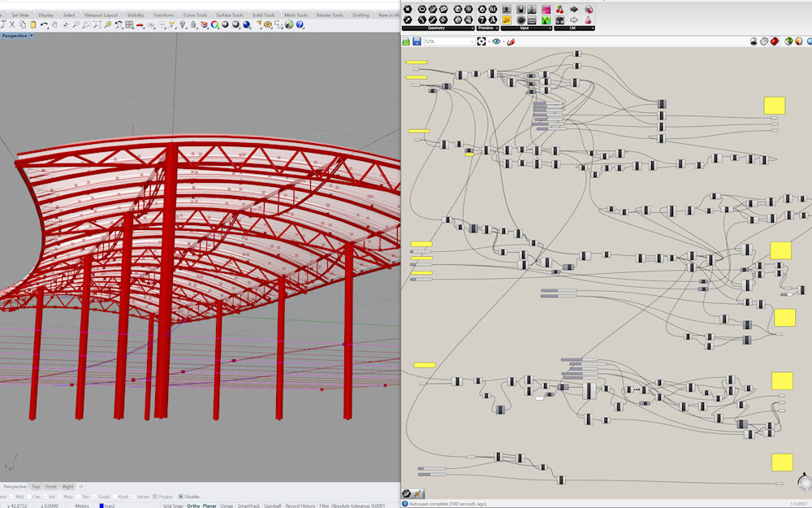Select the large yellow panel component on canvas

click(773, 105)
